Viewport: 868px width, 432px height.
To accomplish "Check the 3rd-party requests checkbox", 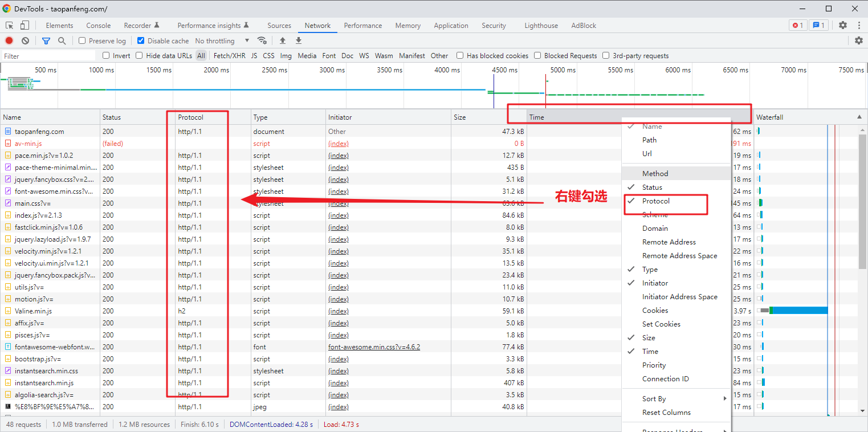I will (606, 55).
